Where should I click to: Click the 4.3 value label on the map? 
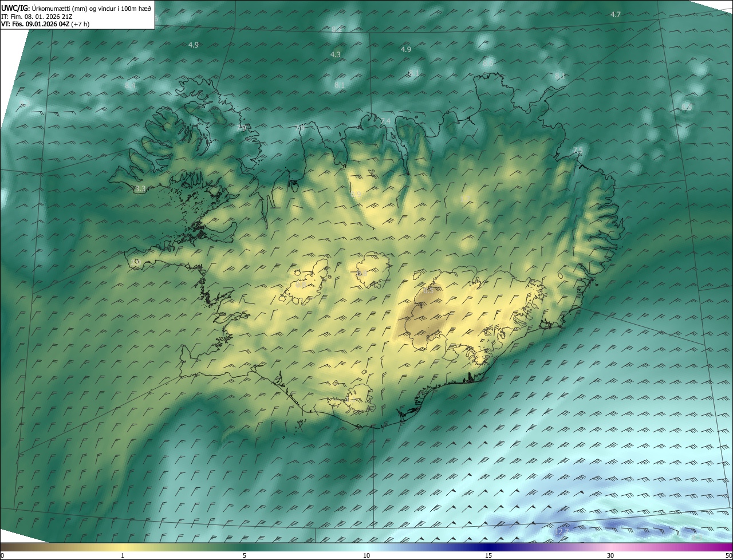[336, 54]
